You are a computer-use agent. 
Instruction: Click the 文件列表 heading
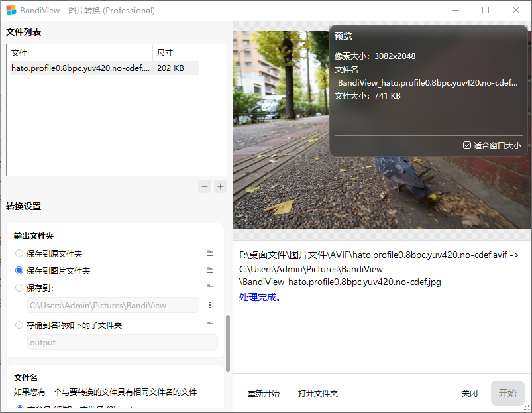(23, 32)
